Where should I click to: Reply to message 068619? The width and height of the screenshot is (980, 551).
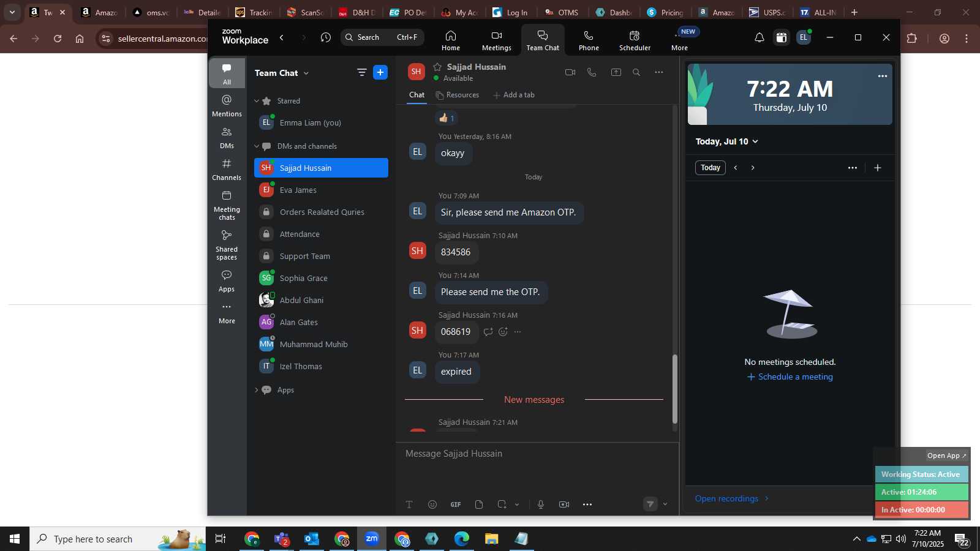(488, 332)
